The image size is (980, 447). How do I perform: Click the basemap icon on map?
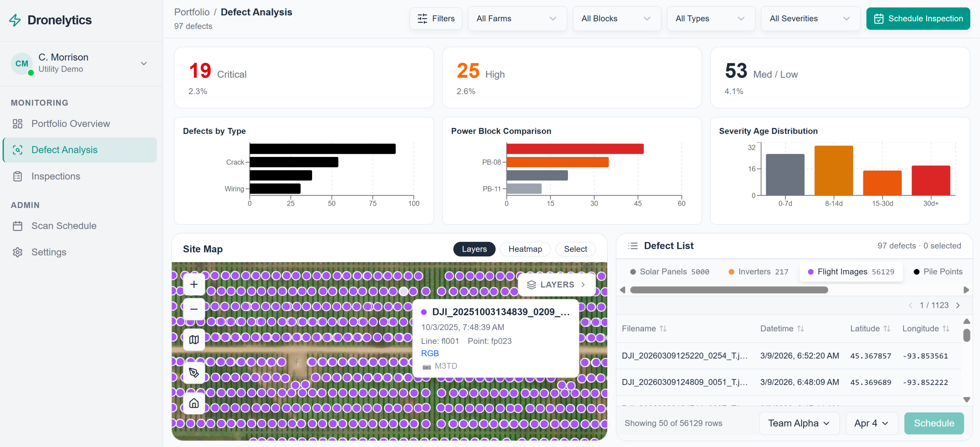click(x=194, y=339)
